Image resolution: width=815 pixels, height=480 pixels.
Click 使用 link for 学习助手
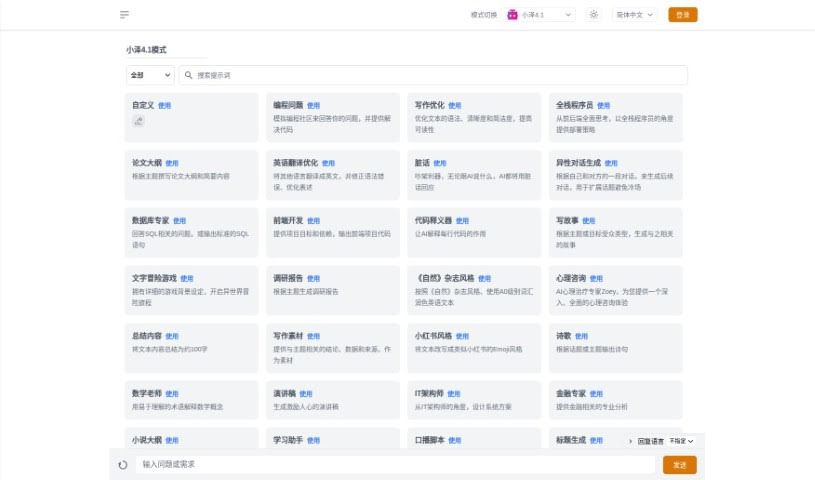[313, 440]
